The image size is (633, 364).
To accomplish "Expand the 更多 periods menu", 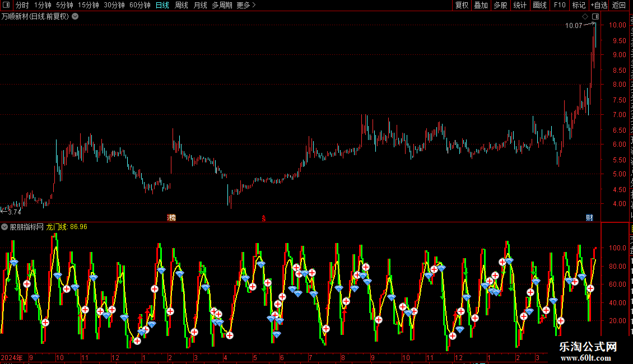I will point(246,5).
